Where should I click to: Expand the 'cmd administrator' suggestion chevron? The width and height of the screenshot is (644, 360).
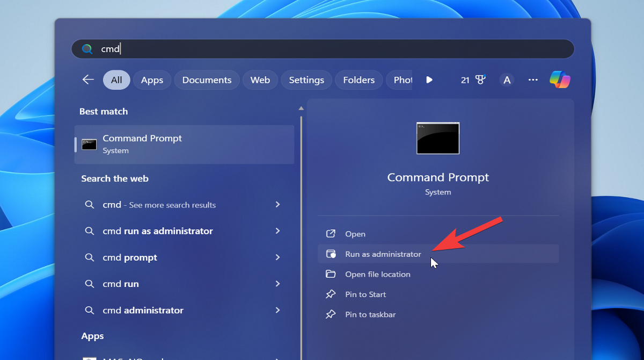[x=277, y=310]
